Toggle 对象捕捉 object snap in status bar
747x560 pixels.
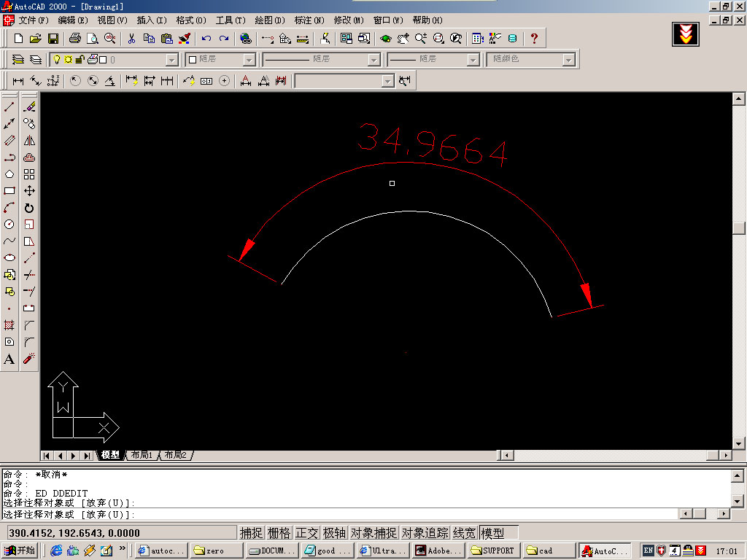click(x=373, y=533)
